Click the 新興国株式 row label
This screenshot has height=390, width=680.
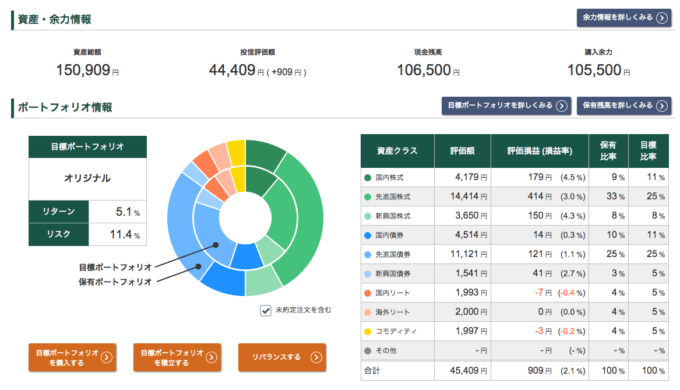click(392, 216)
